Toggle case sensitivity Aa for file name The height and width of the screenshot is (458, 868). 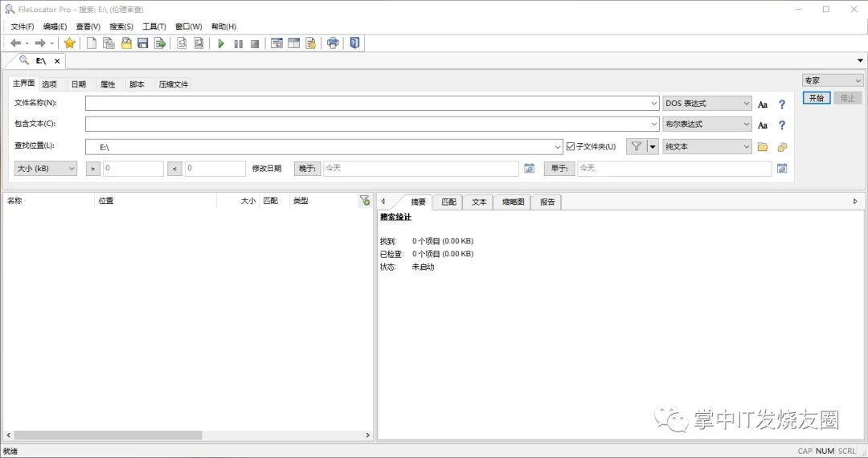pyautogui.click(x=762, y=104)
